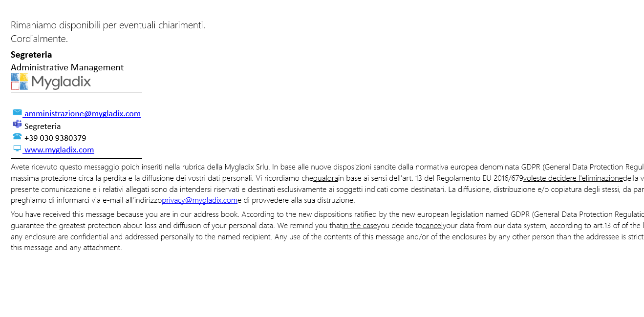
Task: Click the Mygladix logo image
Action: click(x=51, y=82)
